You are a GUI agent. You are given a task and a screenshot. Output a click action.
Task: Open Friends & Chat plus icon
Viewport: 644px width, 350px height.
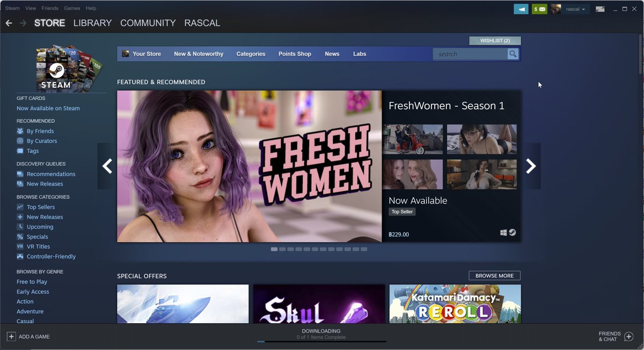click(x=629, y=337)
